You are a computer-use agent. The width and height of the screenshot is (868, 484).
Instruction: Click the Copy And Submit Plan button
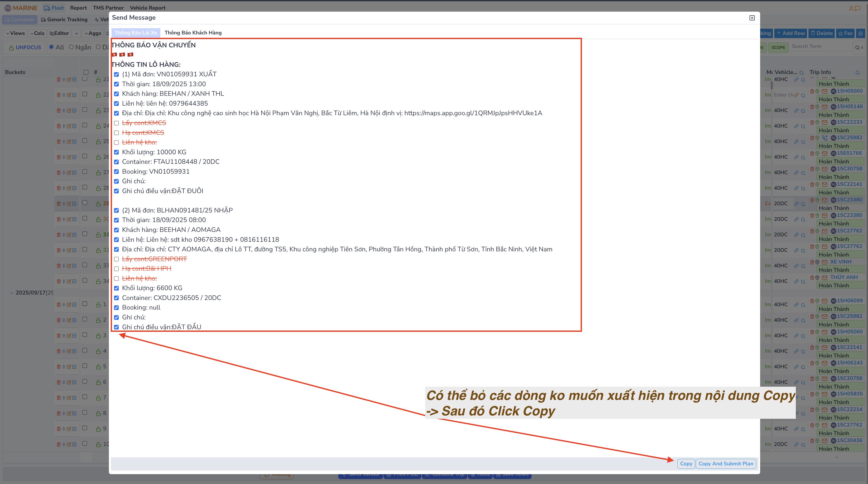(726, 464)
